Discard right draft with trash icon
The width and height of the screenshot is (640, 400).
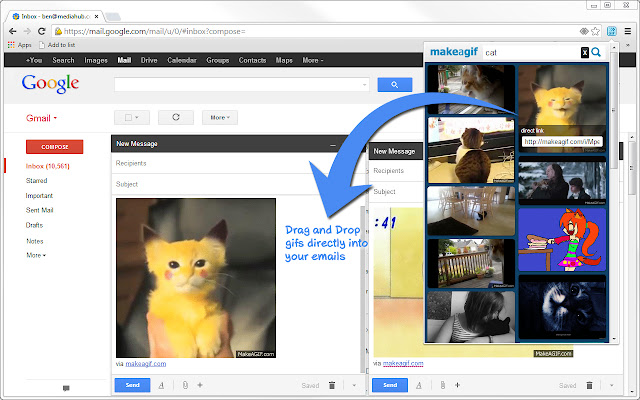click(x=589, y=385)
